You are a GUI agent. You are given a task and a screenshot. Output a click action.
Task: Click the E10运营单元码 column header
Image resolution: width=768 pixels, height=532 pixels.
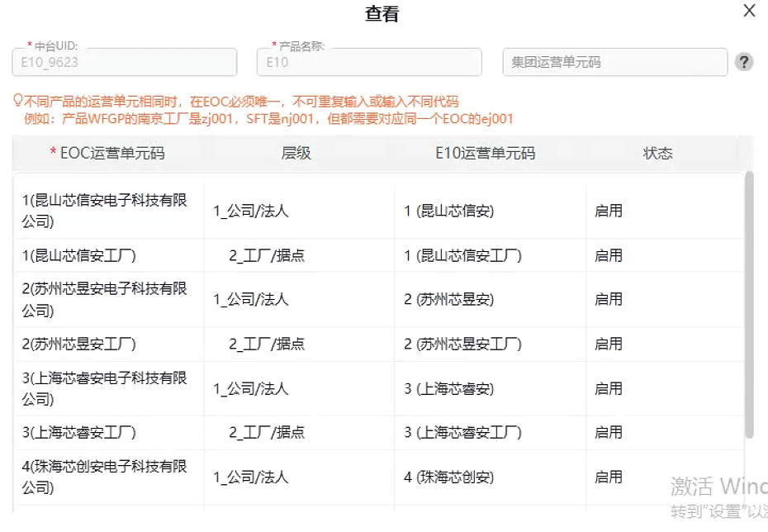[x=485, y=153]
